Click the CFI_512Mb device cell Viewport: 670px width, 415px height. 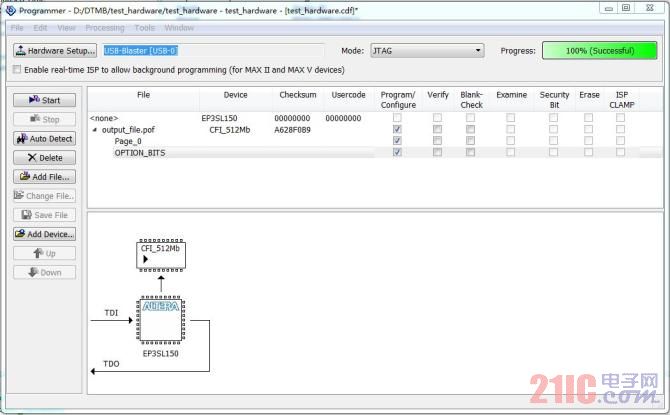(x=229, y=130)
